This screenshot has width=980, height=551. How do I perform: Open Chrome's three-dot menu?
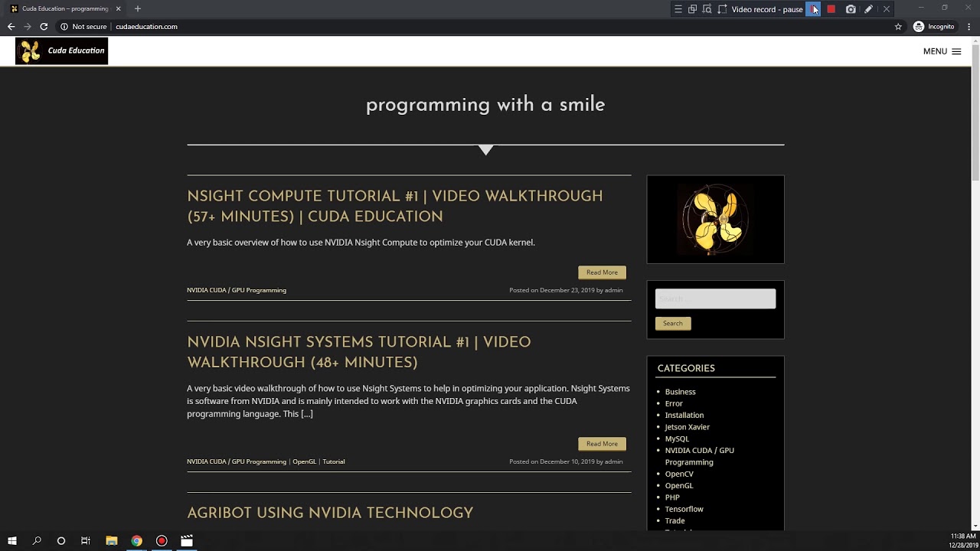coord(969,26)
